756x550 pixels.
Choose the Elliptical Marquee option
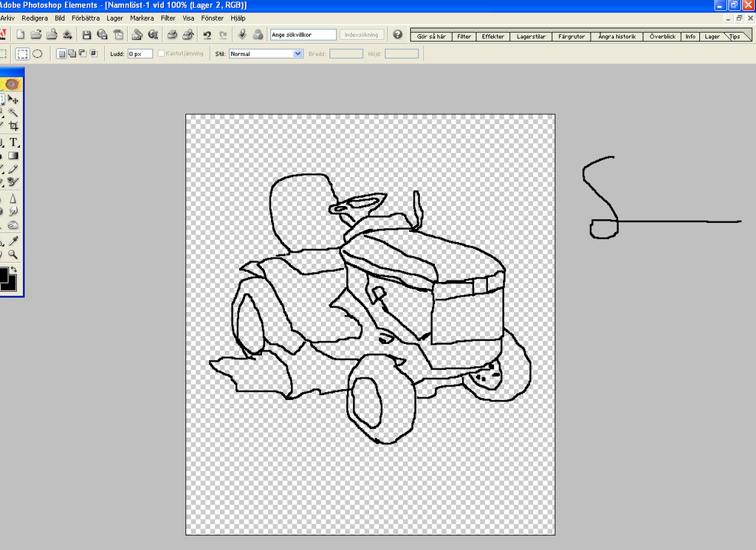(x=38, y=54)
